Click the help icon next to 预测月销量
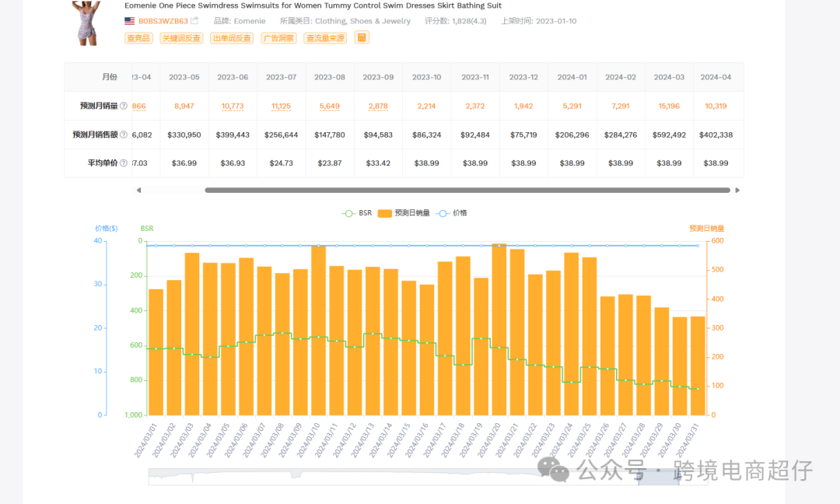840x504 pixels. click(124, 106)
